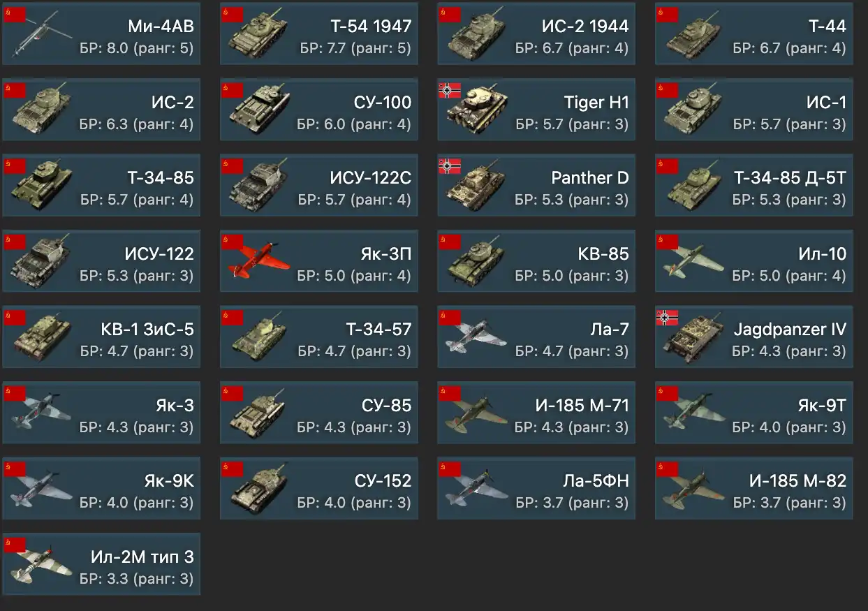Open the ИС-2 1944 vehicle card

click(x=536, y=34)
